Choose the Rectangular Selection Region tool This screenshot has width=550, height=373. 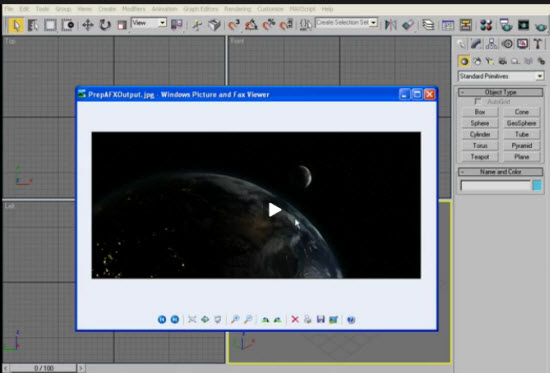[50, 25]
